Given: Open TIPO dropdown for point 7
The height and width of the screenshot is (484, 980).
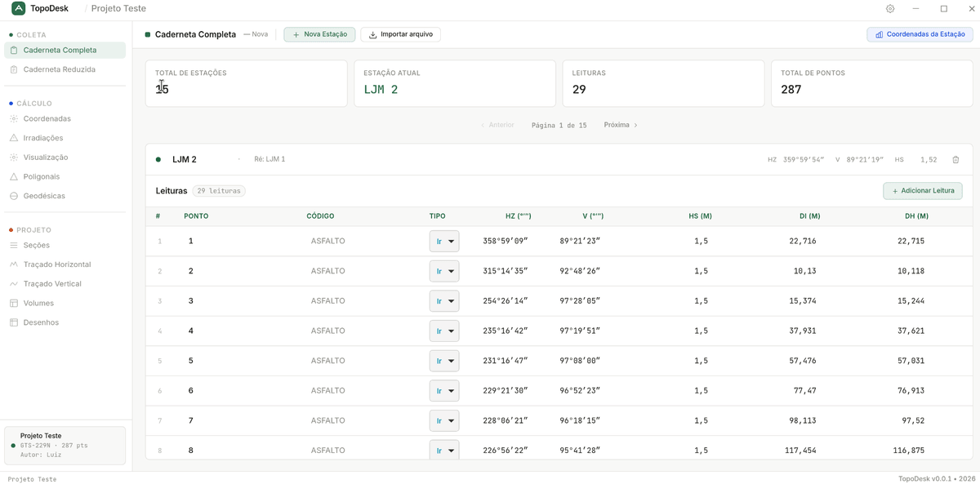Looking at the screenshot, I should 444,420.
